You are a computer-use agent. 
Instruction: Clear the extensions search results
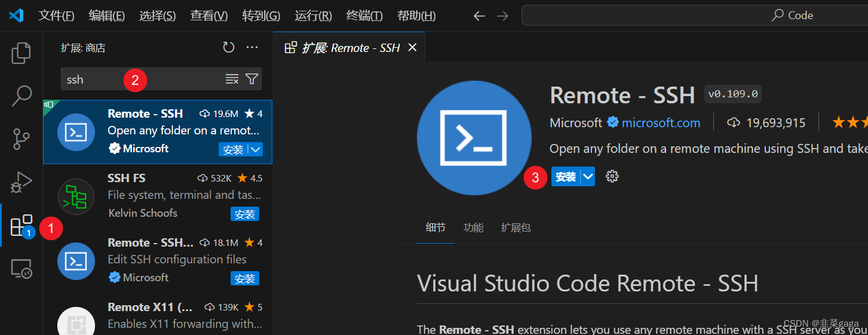[x=232, y=79]
